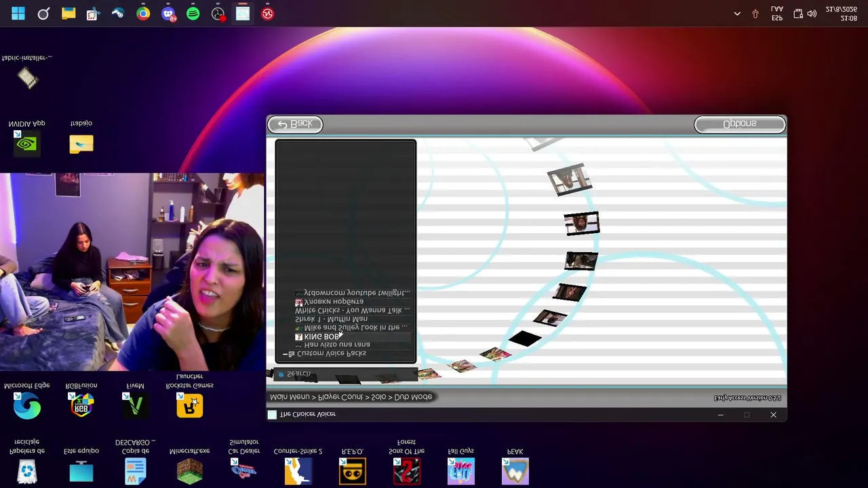The image size is (868, 488).
Task: Open the volume tray icon
Action: click(812, 14)
